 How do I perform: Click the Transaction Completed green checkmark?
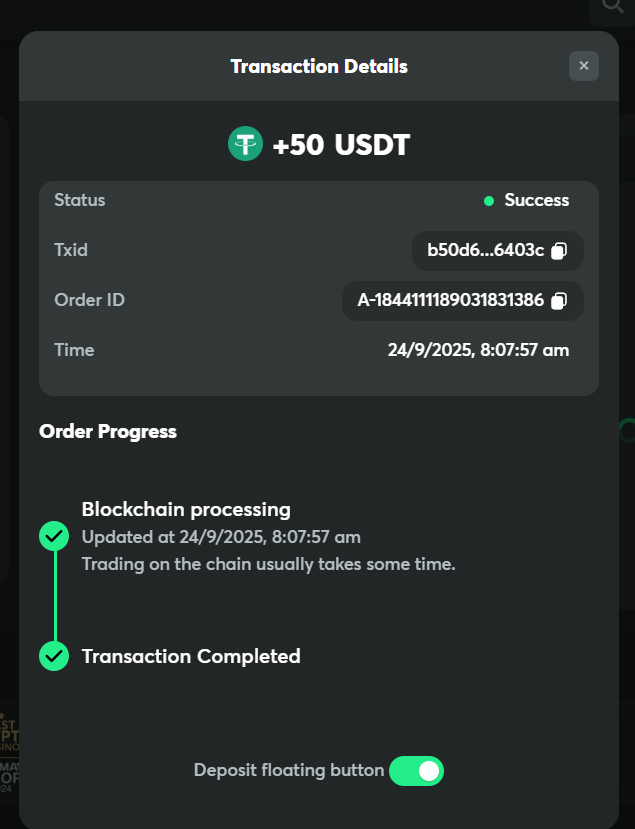54,656
